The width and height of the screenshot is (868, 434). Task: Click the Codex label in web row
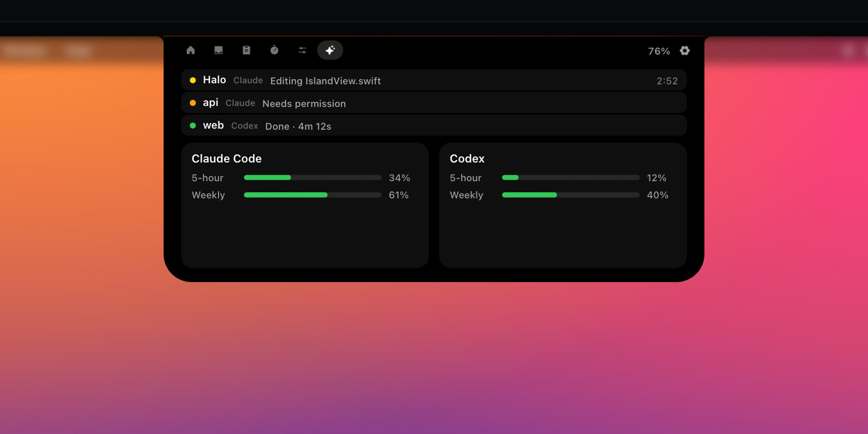[x=245, y=126]
